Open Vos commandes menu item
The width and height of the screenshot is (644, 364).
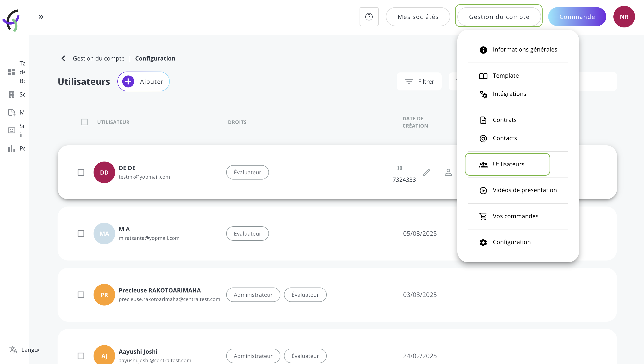518,216
